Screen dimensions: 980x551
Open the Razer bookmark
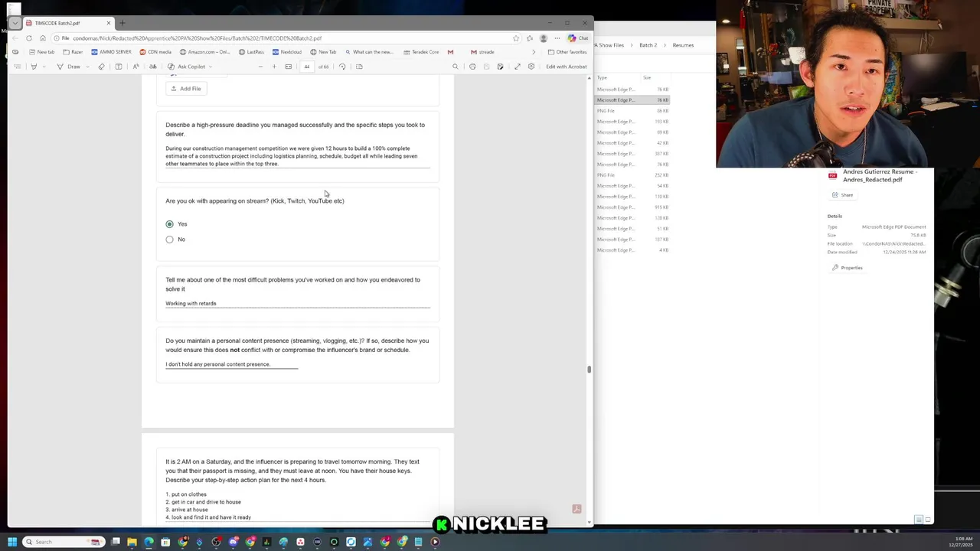click(73, 52)
